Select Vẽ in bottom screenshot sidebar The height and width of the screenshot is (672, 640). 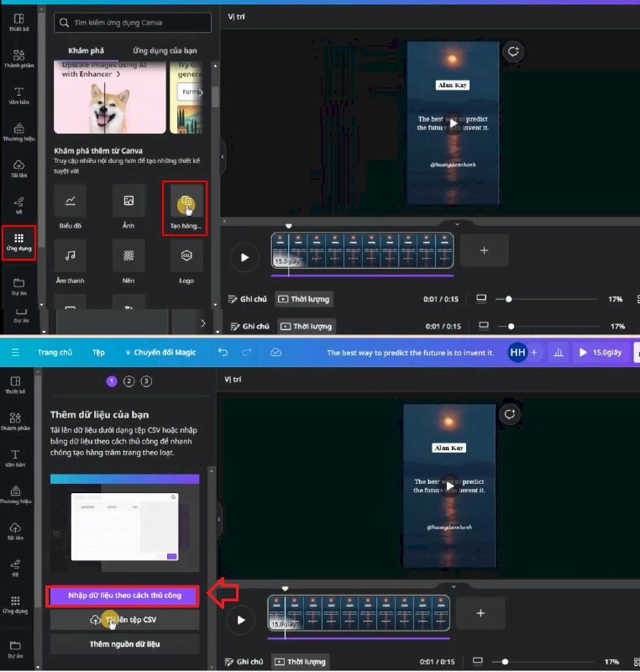[x=15, y=568]
